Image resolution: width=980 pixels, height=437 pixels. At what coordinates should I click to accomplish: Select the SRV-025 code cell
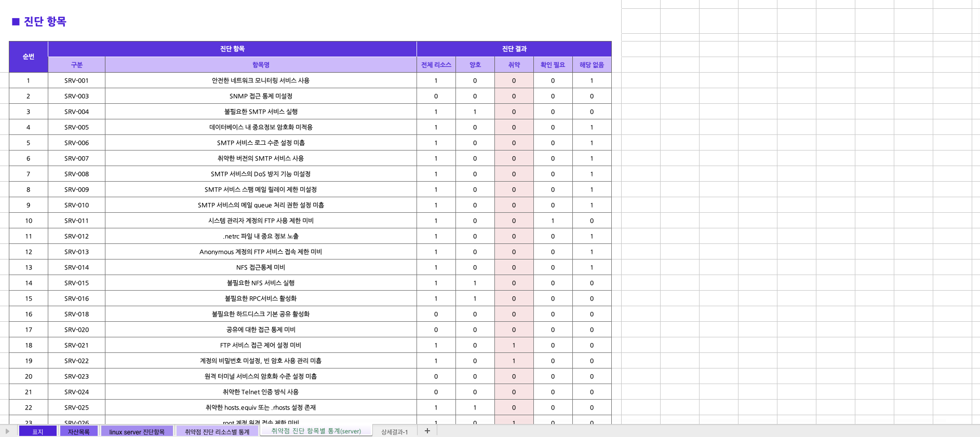[x=76, y=407]
